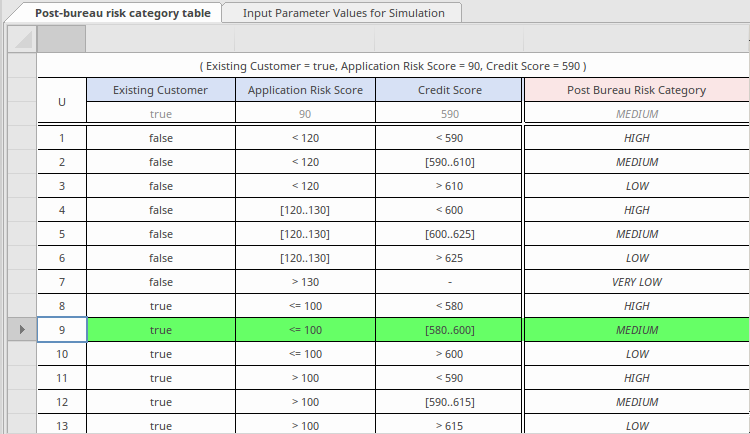
Task: Edit the Application Risk Score input value 90
Action: click(305, 114)
